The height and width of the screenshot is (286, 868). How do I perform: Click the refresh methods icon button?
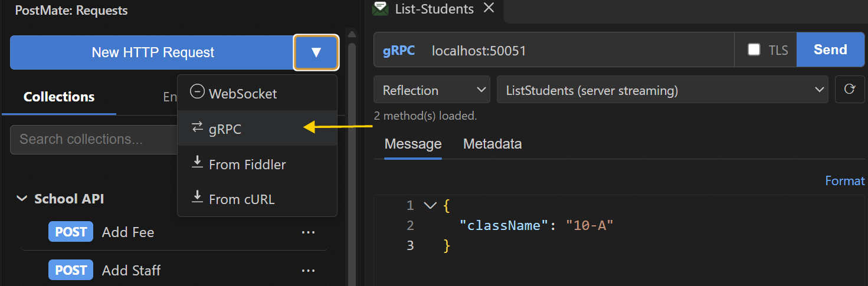[850, 90]
